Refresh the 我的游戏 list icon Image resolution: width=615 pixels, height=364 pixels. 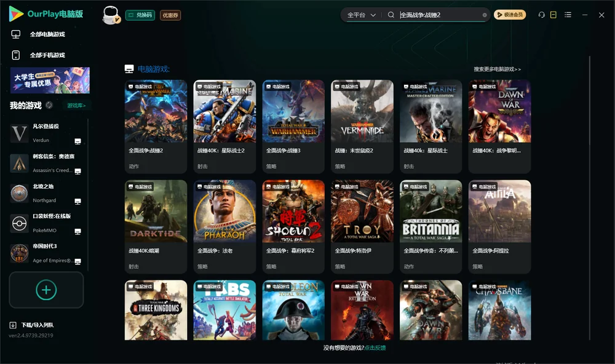point(49,105)
